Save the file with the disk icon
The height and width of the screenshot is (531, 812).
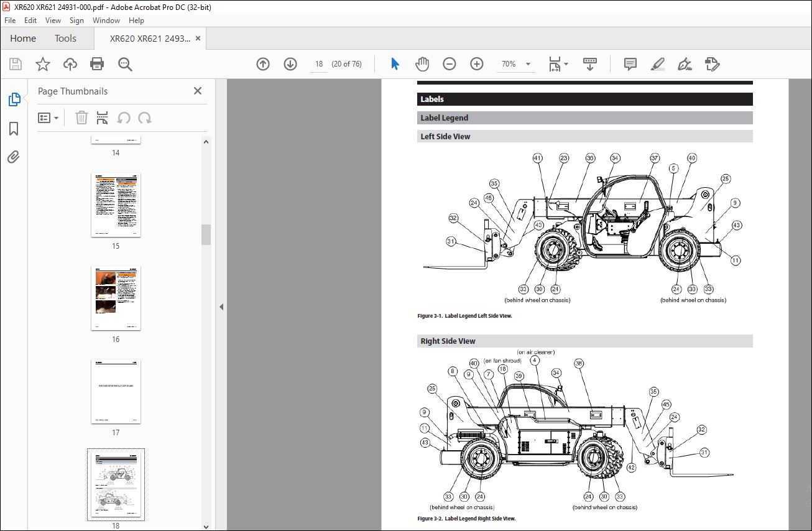pos(16,64)
